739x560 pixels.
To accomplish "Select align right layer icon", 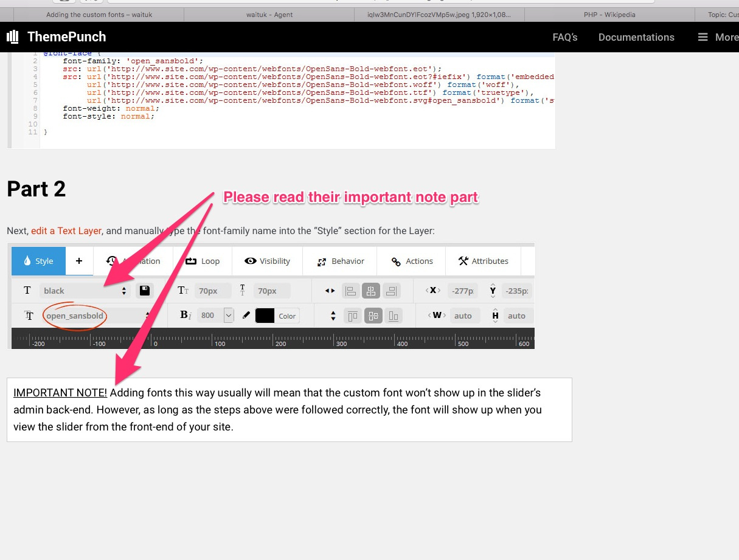I will (391, 291).
